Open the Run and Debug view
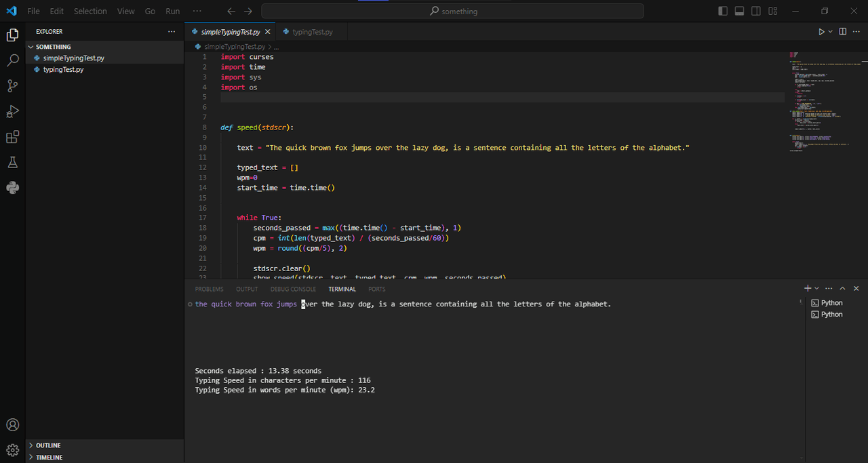Image resolution: width=868 pixels, height=463 pixels. tap(12, 111)
